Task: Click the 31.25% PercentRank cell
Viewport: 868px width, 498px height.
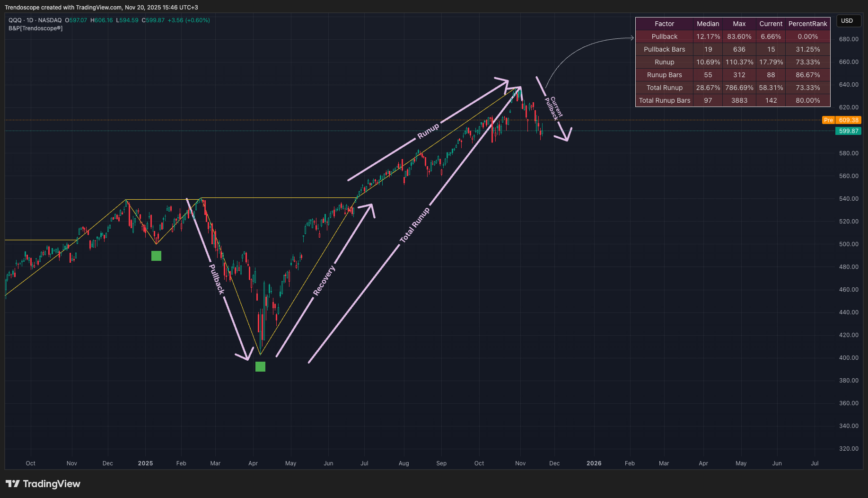Action: click(x=807, y=49)
